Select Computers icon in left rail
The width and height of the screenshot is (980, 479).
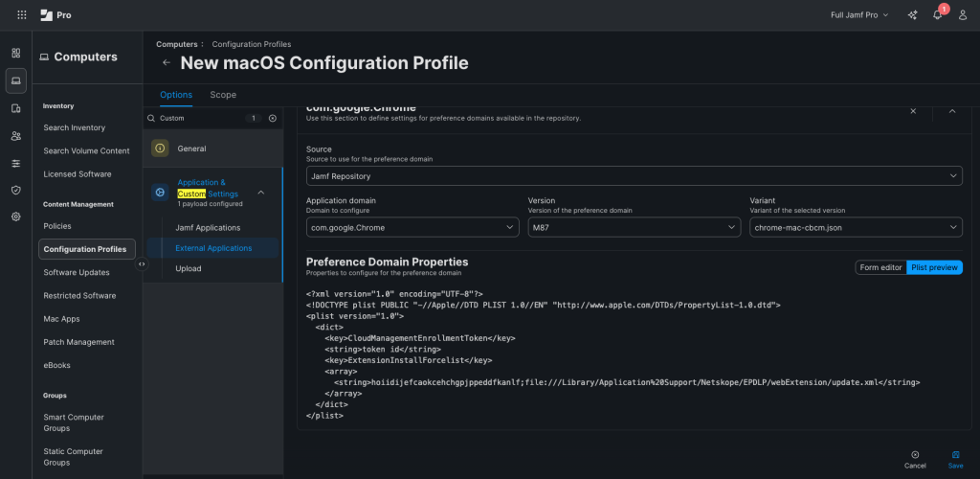coord(16,80)
